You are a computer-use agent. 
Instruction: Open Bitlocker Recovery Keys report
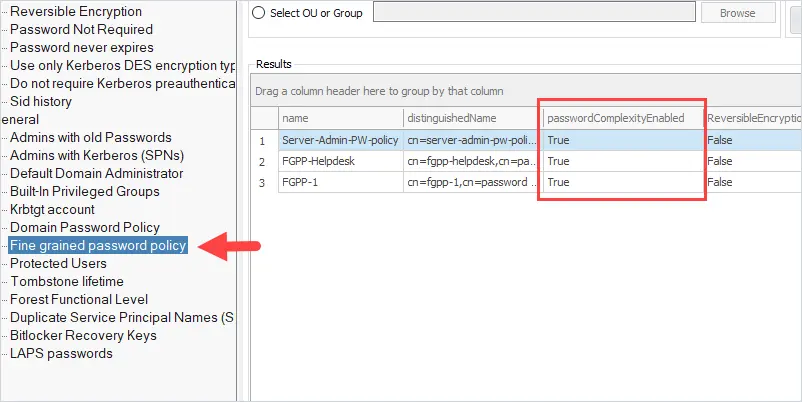tap(83, 336)
